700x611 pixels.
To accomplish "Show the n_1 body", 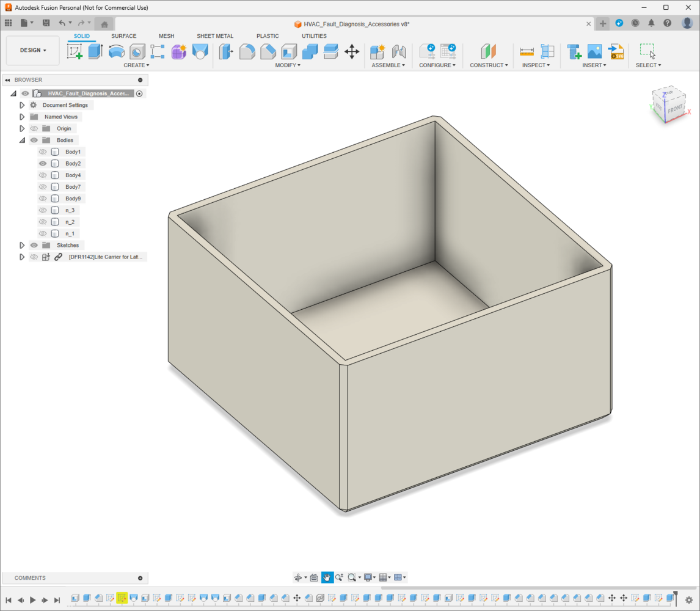I will [43, 233].
